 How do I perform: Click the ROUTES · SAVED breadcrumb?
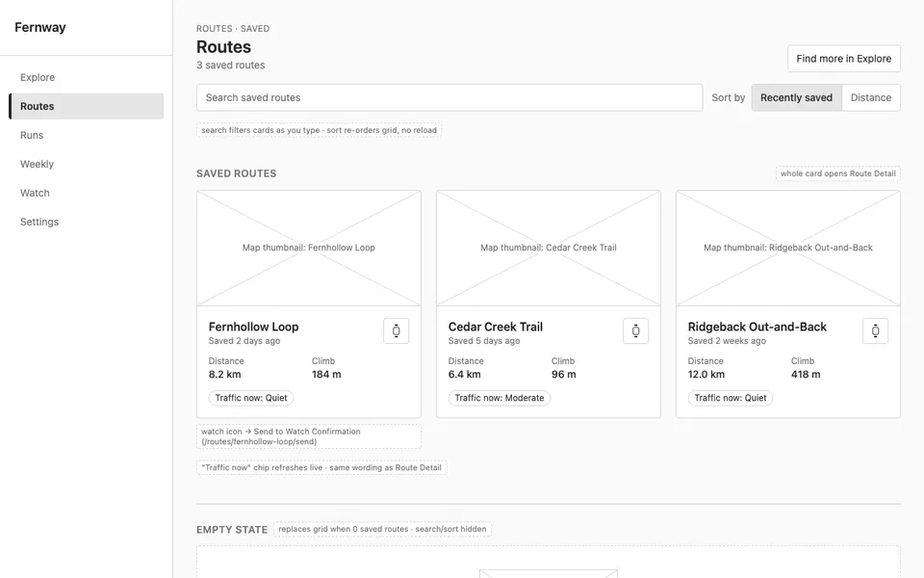click(233, 29)
